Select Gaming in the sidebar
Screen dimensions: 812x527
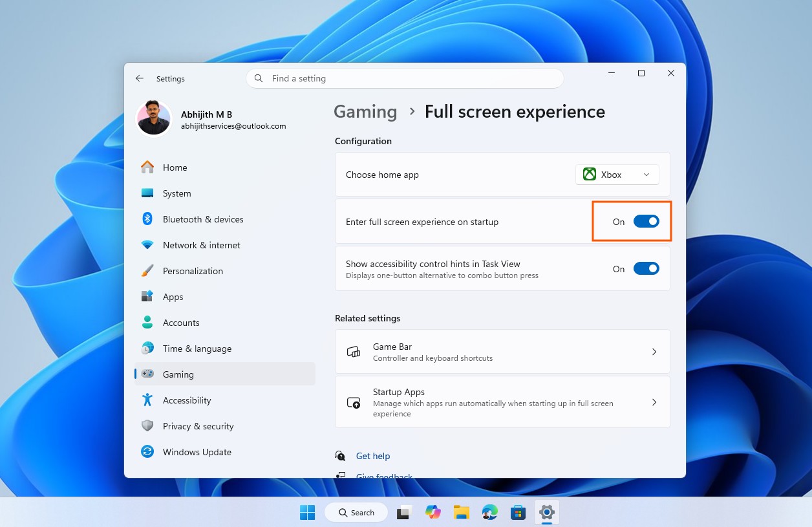click(178, 374)
